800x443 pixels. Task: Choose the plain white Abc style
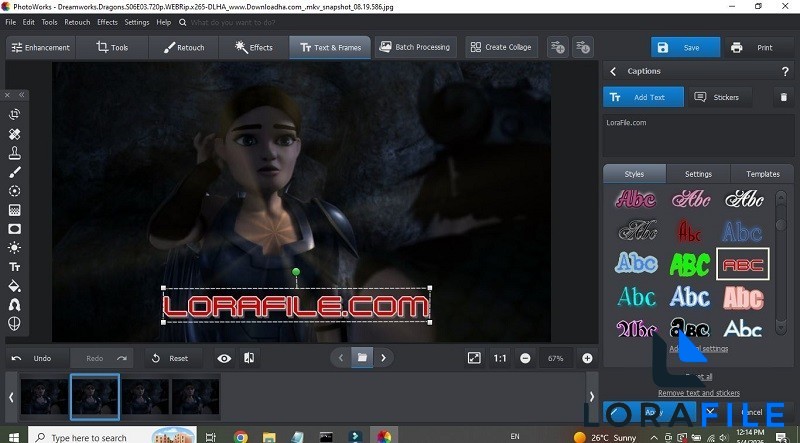point(742,329)
